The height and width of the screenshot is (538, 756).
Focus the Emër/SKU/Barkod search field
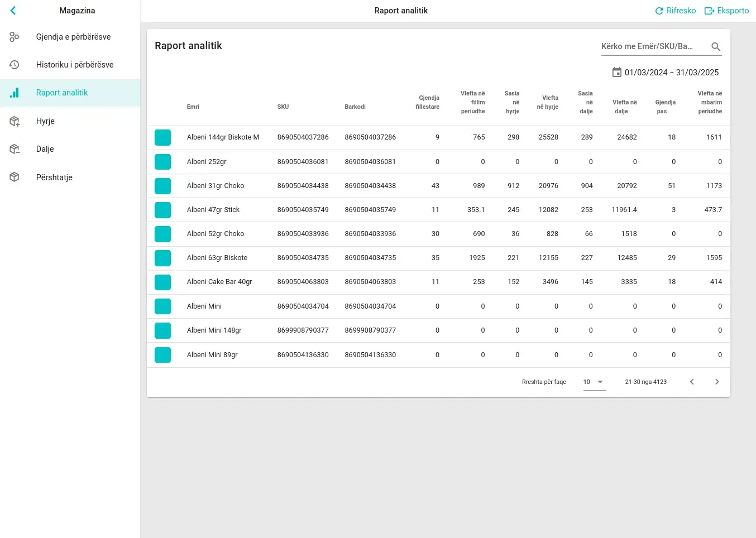click(651, 46)
